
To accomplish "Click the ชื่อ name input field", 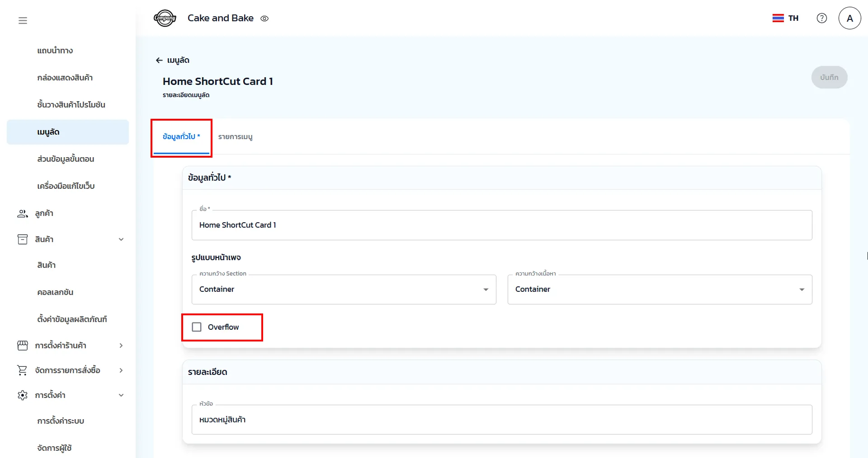I will tap(501, 225).
